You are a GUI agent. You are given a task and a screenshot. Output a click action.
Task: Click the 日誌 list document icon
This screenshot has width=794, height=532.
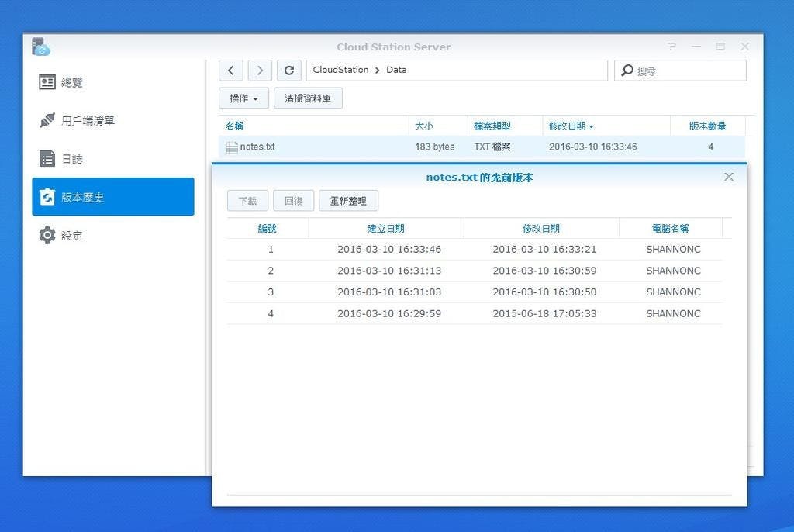coord(47,158)
